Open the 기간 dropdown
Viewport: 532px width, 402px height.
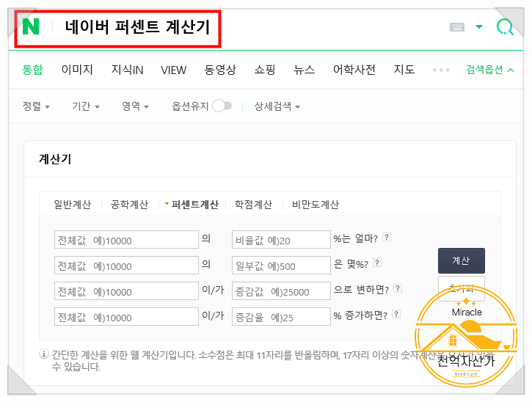click(86, 106)
